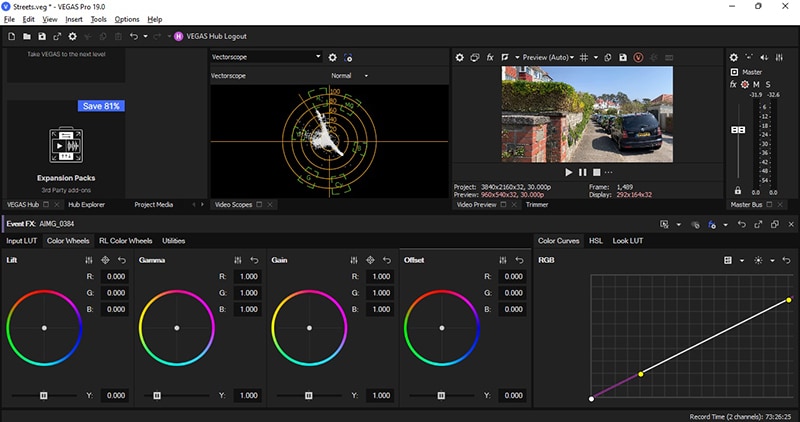Open the Expansion Packs icon
Screen dimensions: 800x422
click(x=66, y=146)
